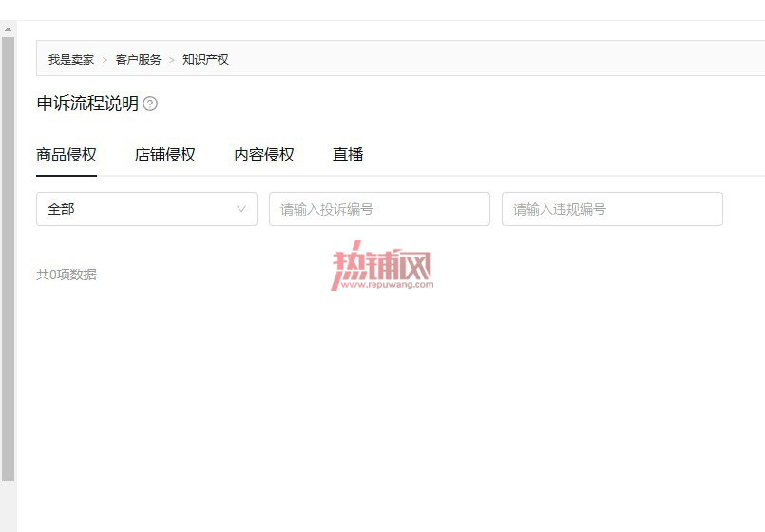
Task: Focus the 请输入违规编号 input field
Action: [x=612, y=209]
